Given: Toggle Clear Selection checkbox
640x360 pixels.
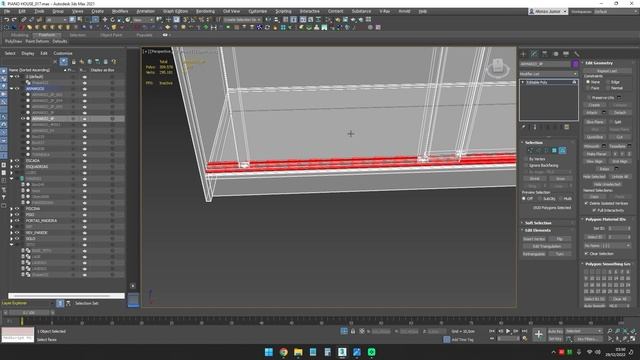Looking at the screenshot, I should 587,253.
